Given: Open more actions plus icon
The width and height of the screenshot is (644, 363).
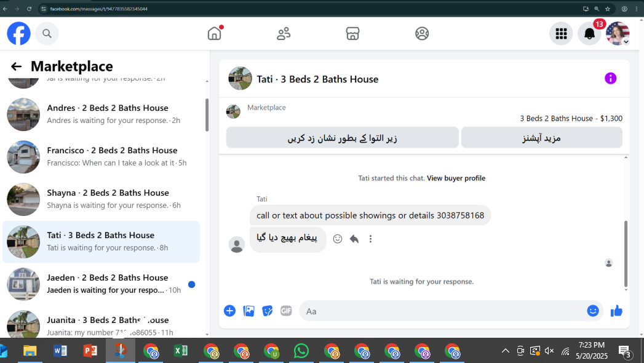Looking at the screenshot, I should pyautogui.click(x=229, y=311).
